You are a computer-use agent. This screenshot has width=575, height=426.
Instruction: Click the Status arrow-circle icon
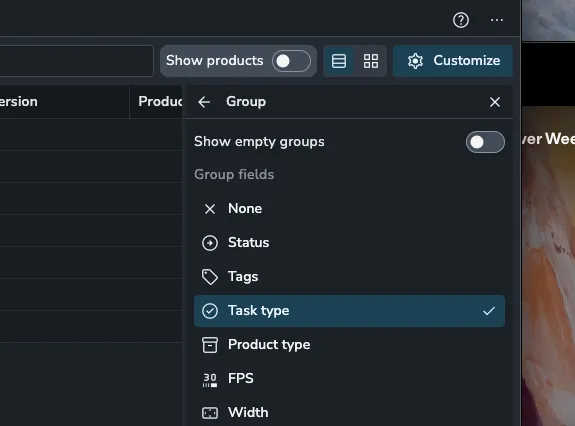point(210,243)
